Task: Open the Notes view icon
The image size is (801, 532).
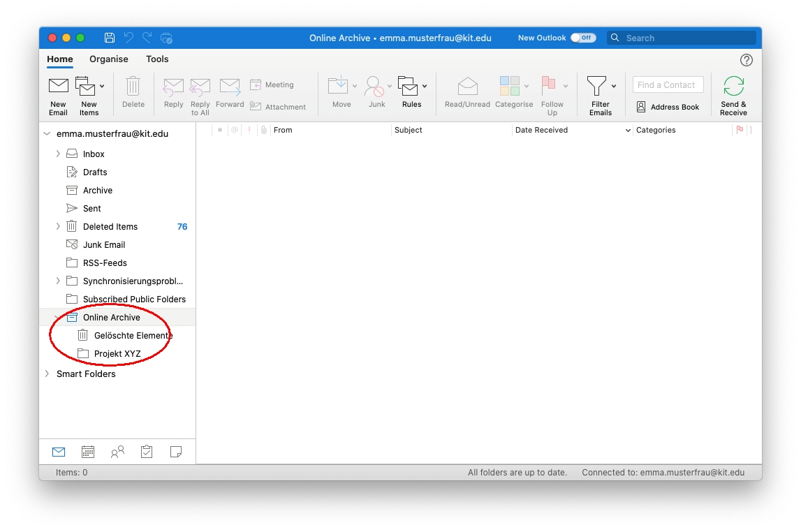Action: pyautogui.click(x=176, y=452)
